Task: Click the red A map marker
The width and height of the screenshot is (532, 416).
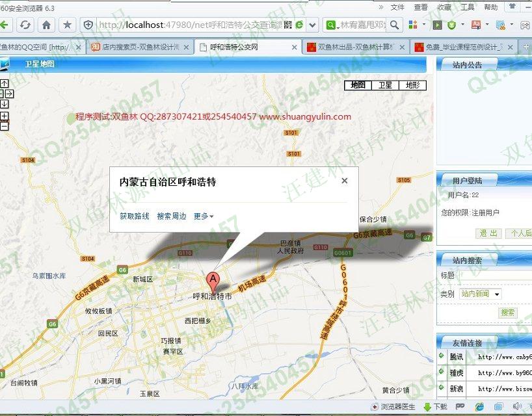Action: tap(213, 282)
